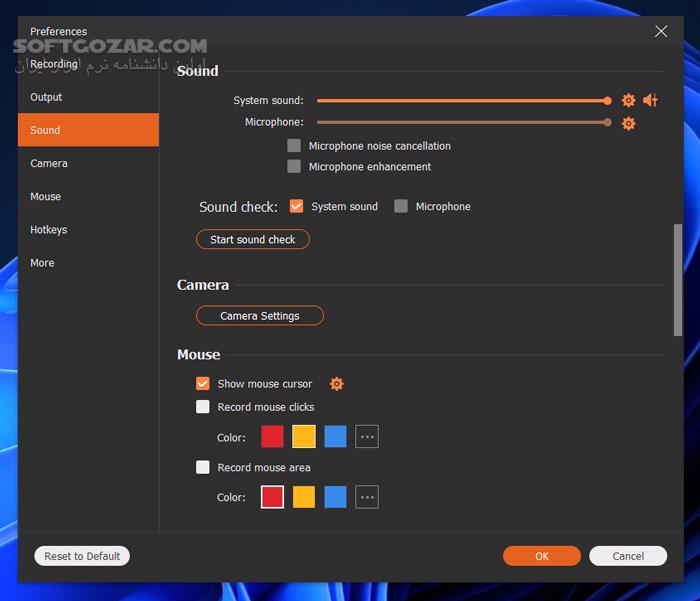The width and height of the screenshot is (700, 601).
Task: Close the Preferences dialog
Action: pyautogui.click(x=661, y=31)
